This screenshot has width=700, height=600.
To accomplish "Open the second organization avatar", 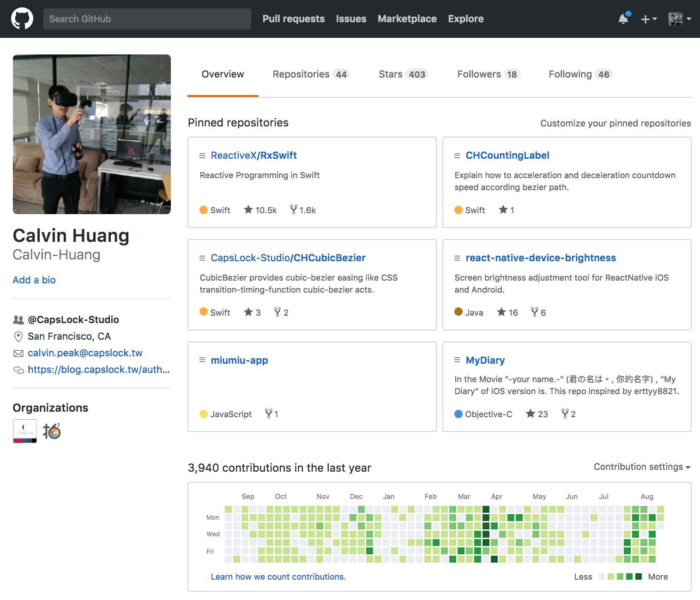I will [52, 431].
